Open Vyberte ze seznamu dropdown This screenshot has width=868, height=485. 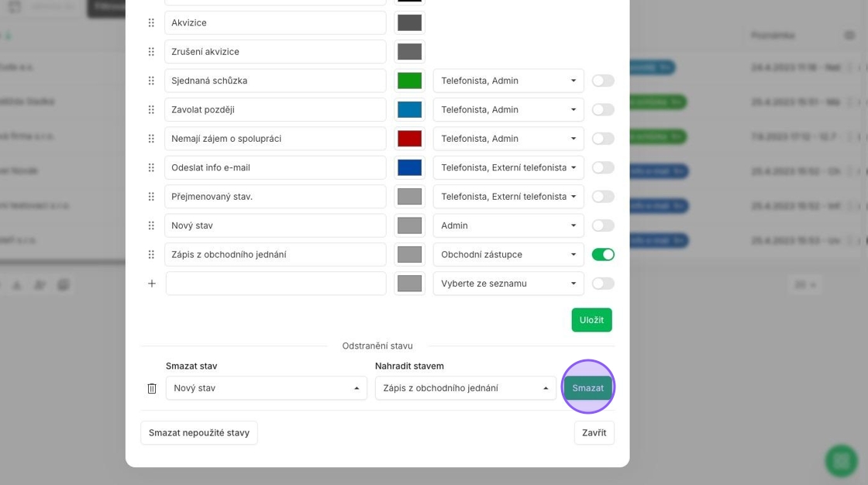point(508,284)
